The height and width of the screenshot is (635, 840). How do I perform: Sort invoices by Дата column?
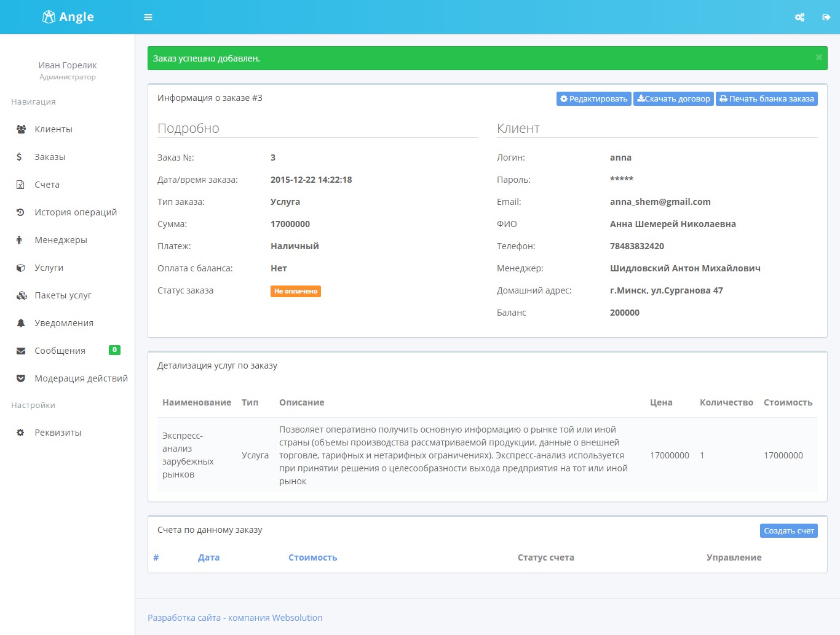pyautogui.click(x=208, y=557)
